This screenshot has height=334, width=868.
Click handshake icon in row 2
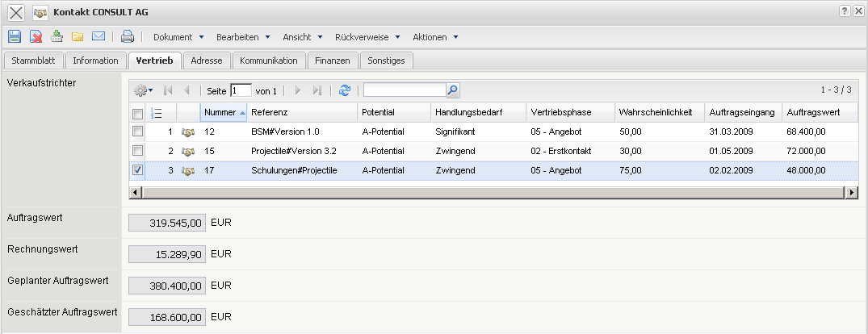click(189, 151)
